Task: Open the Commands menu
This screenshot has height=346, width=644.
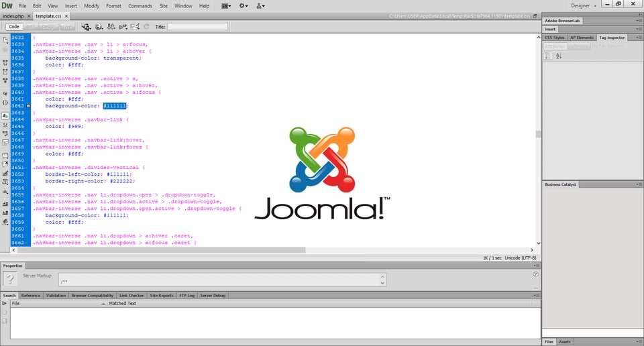Action: pos(140,6)
